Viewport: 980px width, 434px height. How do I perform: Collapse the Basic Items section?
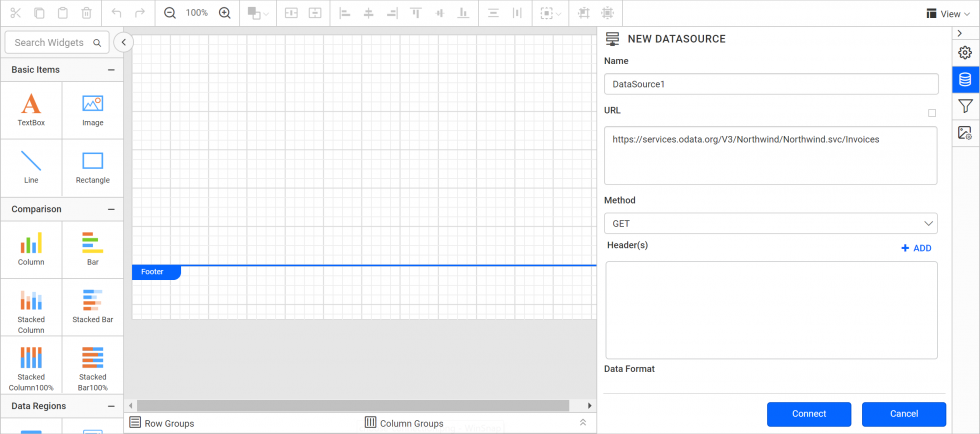(x=111, y=70)
